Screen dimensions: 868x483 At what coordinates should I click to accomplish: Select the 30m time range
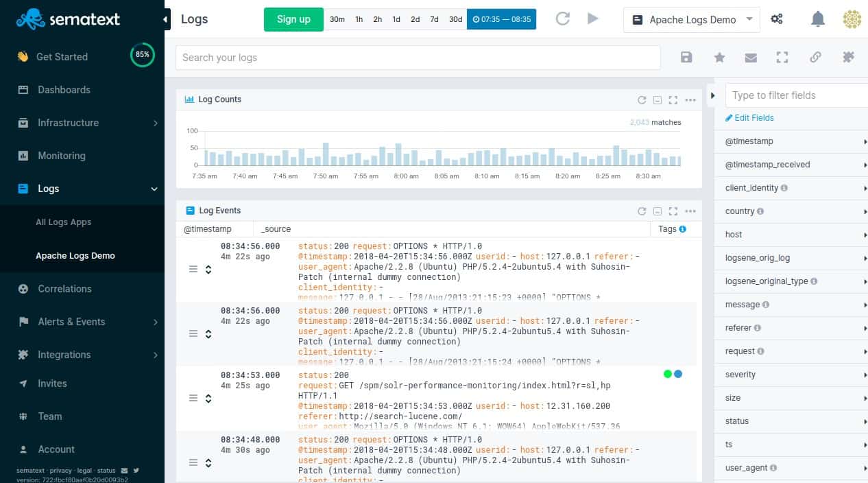pos(337,19)
